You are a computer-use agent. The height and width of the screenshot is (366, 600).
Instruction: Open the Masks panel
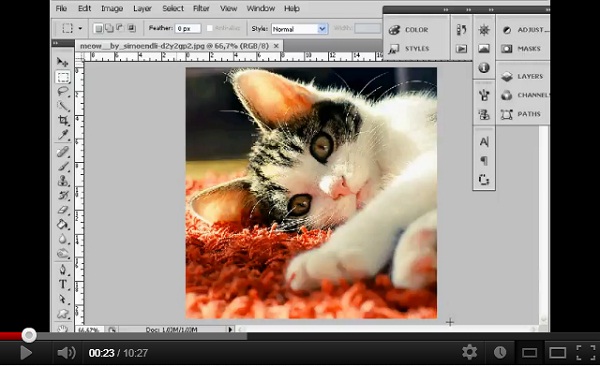[521, 49]
